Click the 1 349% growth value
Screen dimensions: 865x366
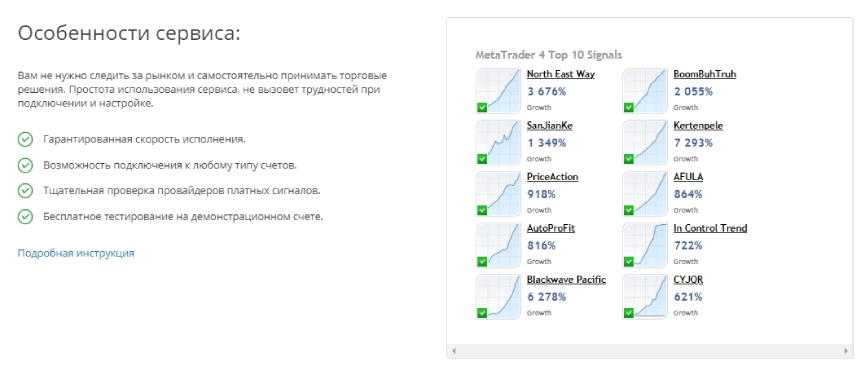(x=547, y=143)
